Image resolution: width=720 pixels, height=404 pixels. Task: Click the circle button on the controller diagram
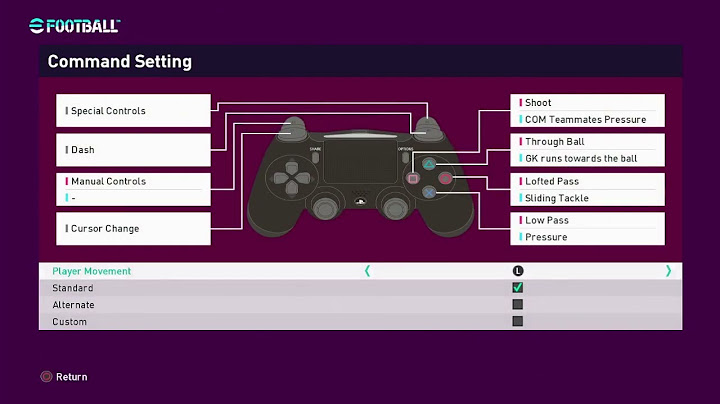point(445,179)
